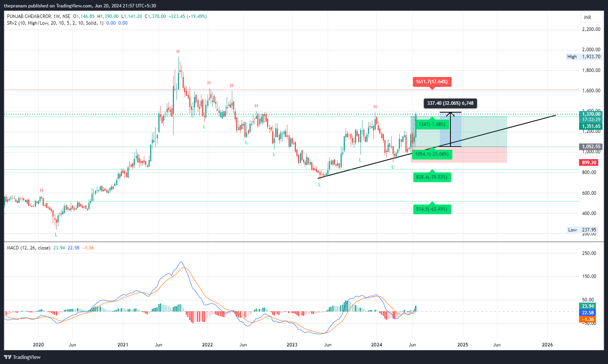Viewport: 608px width, 364px height.
Task: Click the close value C1,370.00
Action: 155,16
